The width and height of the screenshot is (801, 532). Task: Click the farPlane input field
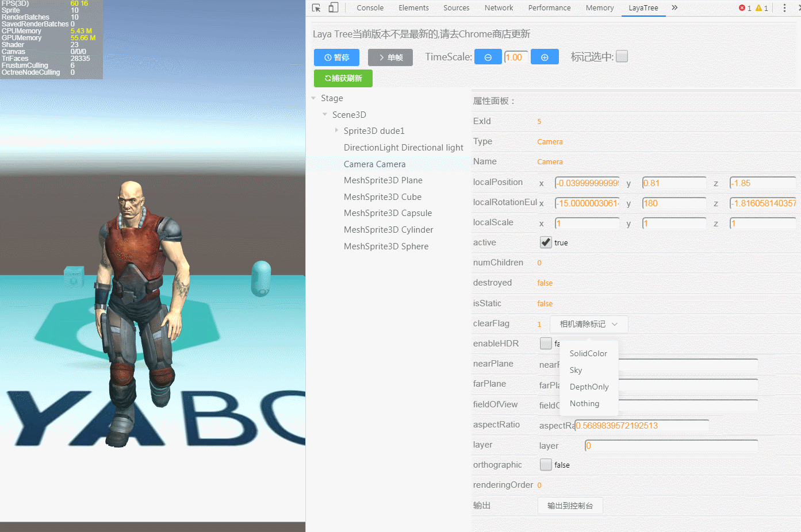pyautogui.click(x=688, y=385)
